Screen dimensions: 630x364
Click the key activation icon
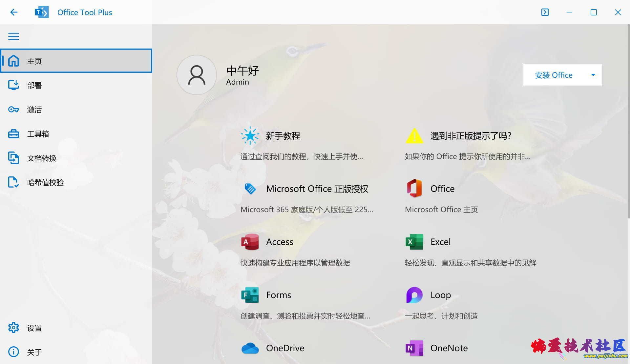coord(13,110)
